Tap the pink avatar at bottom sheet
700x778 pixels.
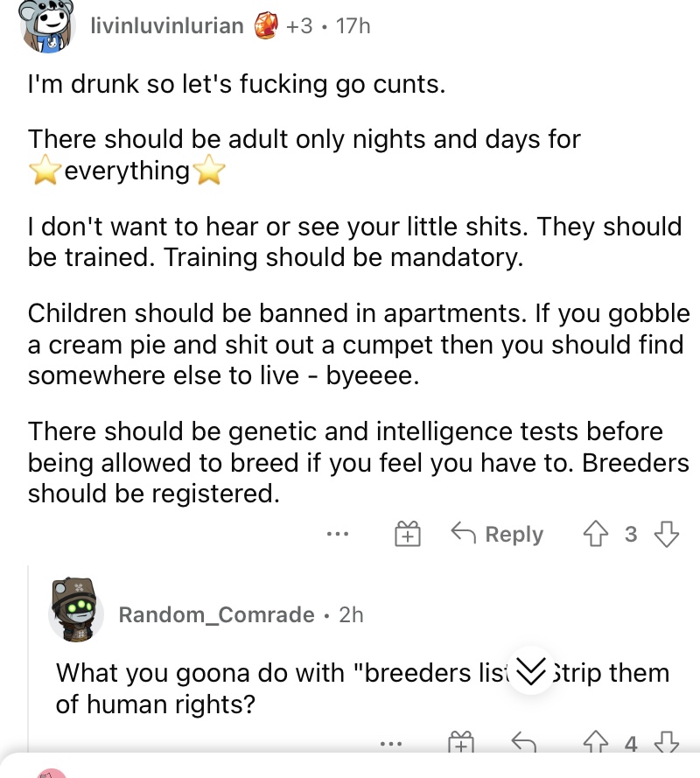click(52, 773)
